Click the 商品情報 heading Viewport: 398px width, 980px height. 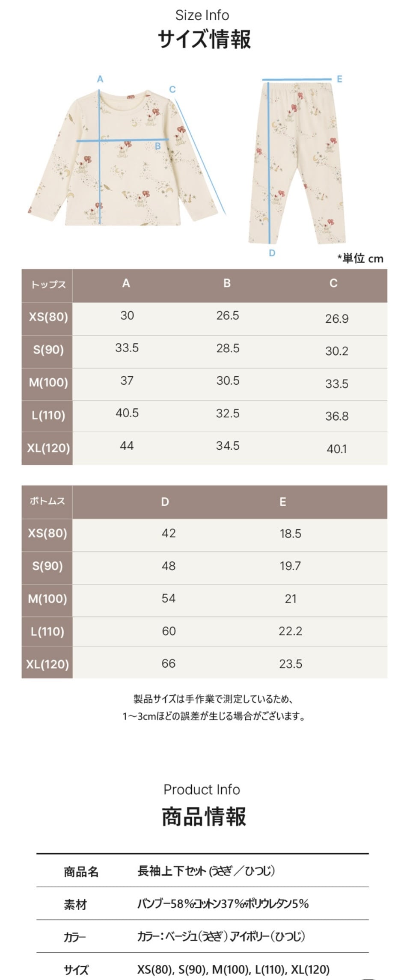click(x=204, y=816)
